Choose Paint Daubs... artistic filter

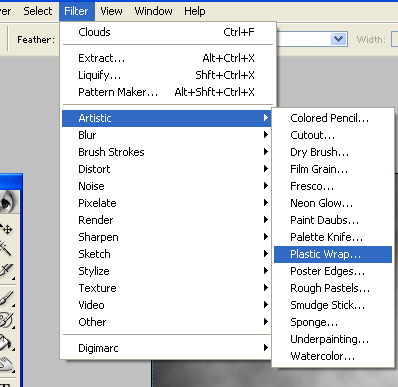(333, 220)
